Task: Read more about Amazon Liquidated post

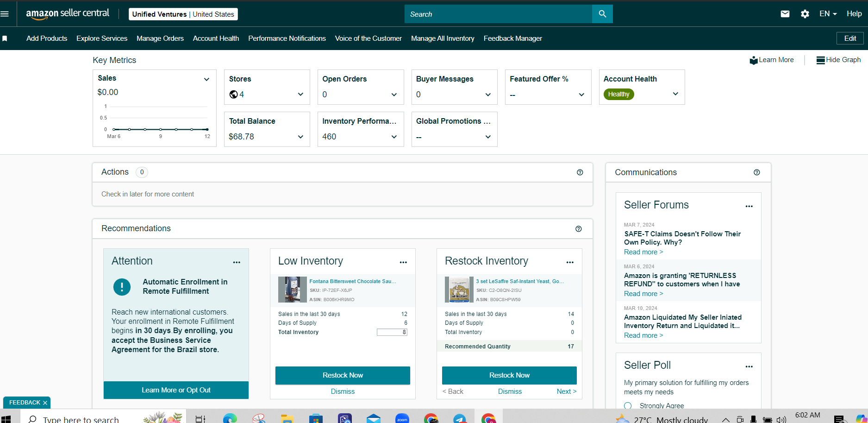Action: point(643,335)
